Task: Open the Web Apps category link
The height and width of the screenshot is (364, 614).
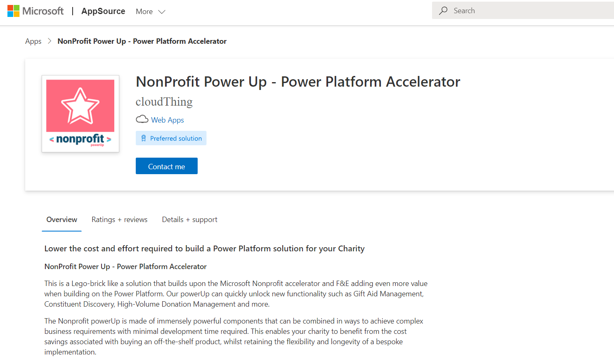Action: point(168,120)
